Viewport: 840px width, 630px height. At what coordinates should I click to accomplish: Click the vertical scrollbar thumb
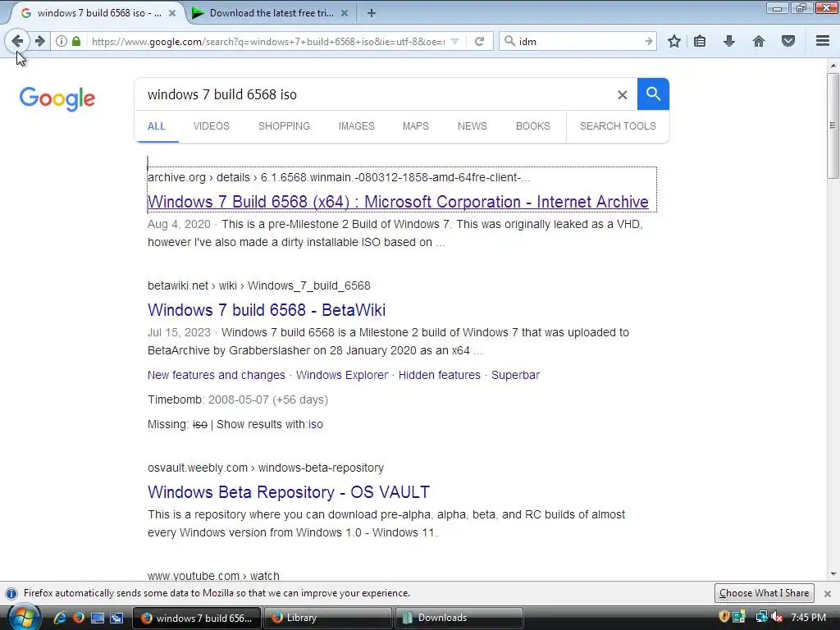[833, 126]
